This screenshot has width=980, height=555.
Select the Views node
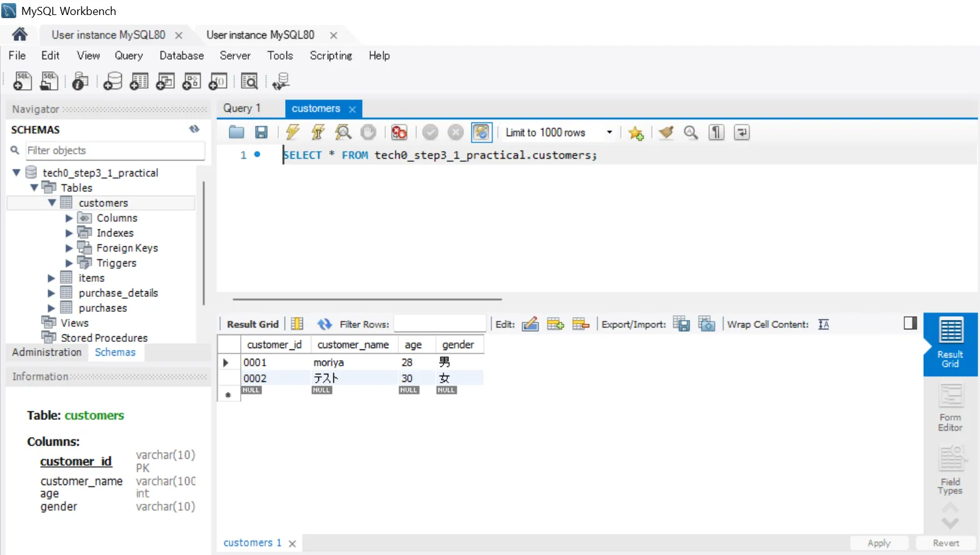tap(74, 323)
